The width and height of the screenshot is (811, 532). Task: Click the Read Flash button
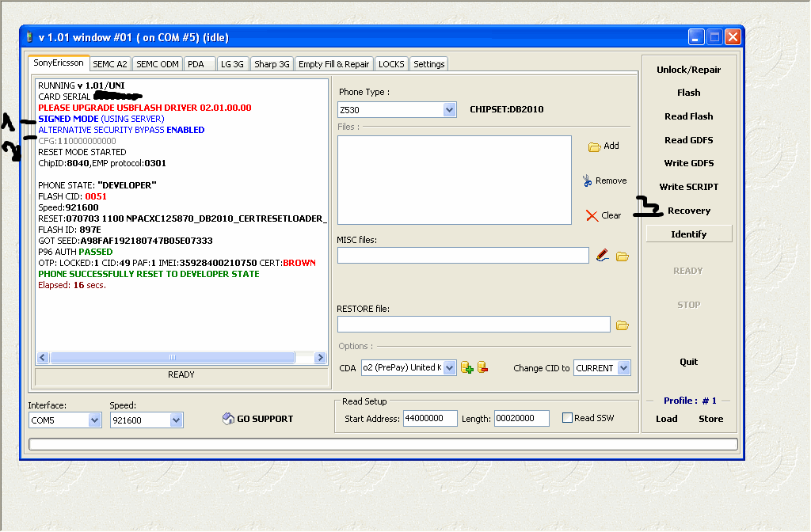click(x=688, y=117)
